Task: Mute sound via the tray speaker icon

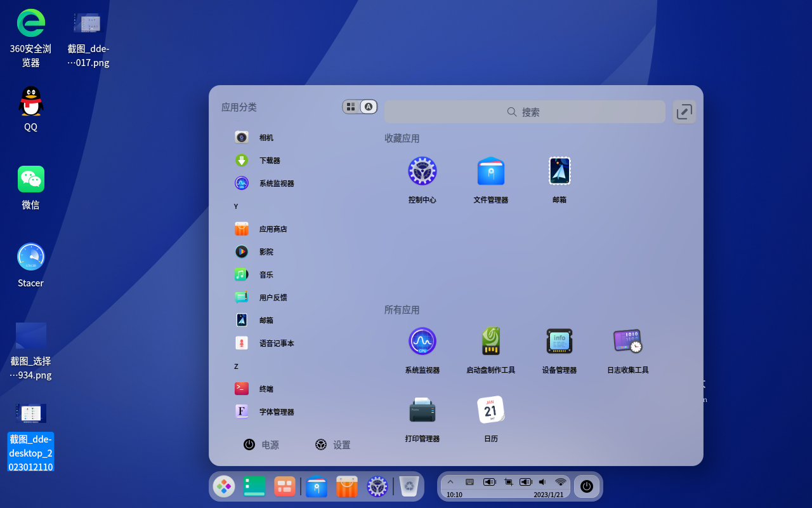Action: pos(542,481)
